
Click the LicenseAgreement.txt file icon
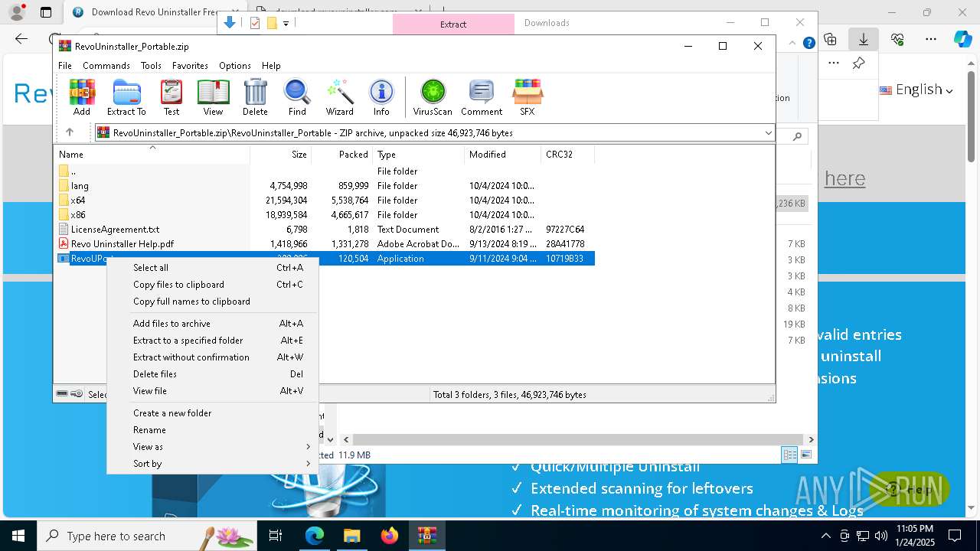click(x=64, y=230)
